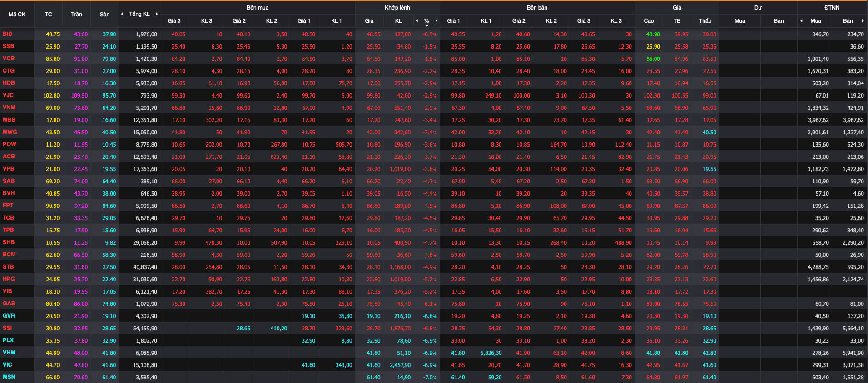Viewport: 868px width, 383px height.
Task: Click SSI's total volume 54,159,90
Action: 145,329
